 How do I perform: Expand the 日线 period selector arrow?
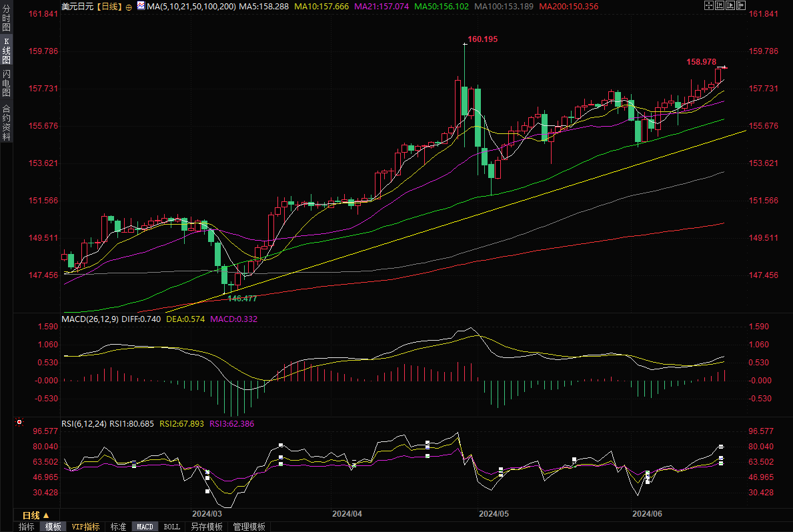point(46,515)
